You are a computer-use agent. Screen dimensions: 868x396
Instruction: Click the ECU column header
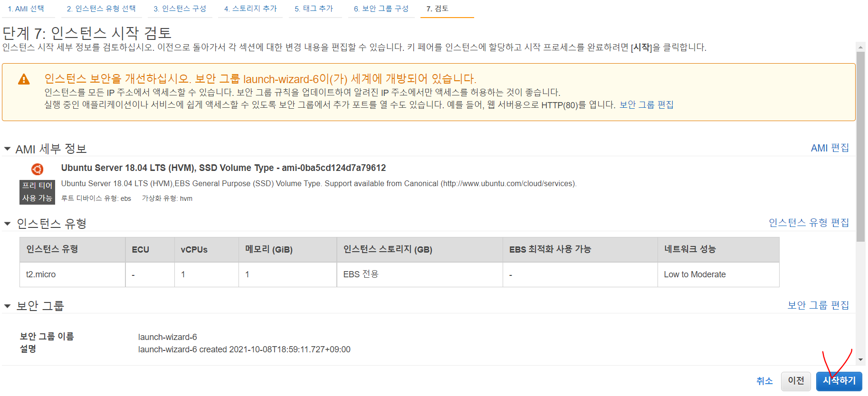(x=150, y=250)
